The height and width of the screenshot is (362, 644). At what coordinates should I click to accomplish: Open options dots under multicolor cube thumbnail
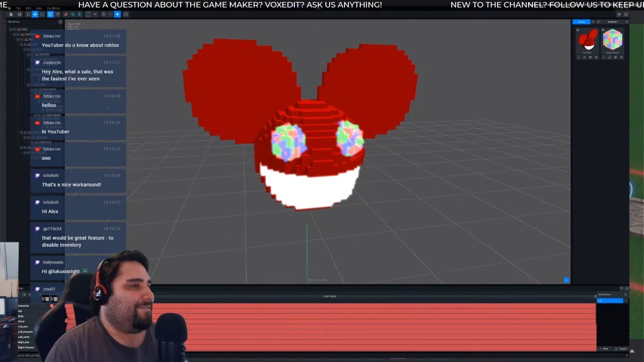tap(604, 57)
